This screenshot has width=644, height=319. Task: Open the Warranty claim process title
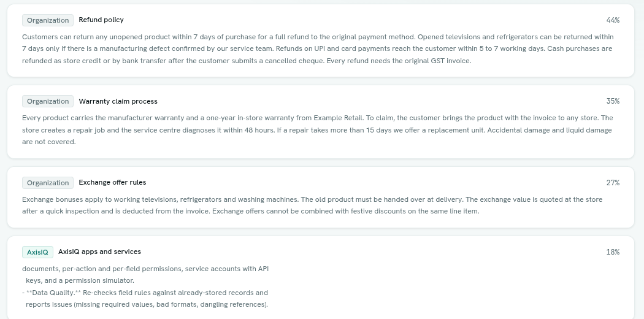click(x=118, y=101)
